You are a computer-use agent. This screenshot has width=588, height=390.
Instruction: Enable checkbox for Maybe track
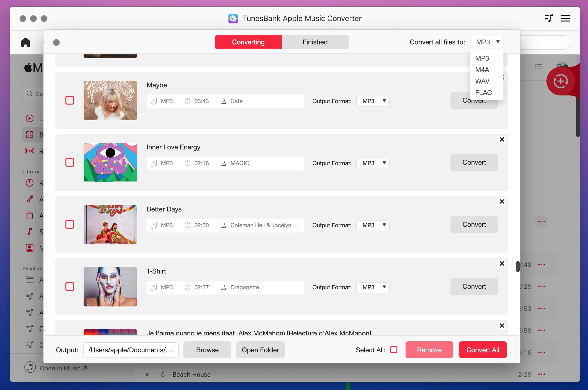[70, 100]
